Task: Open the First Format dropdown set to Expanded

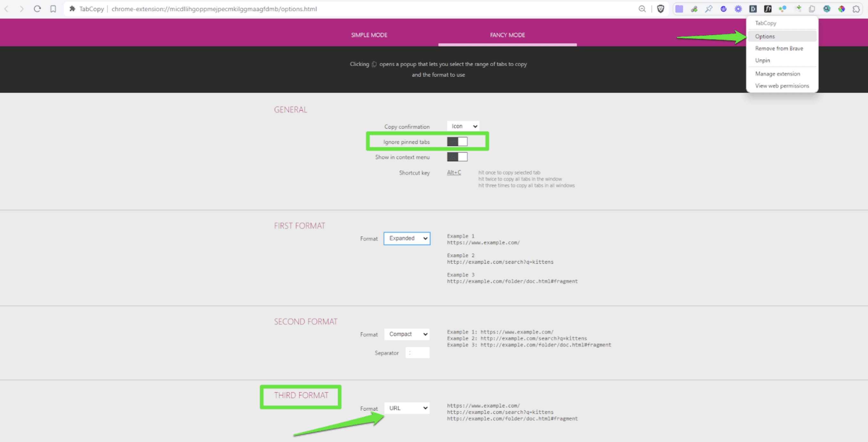Action: click(x=407, y=238)
